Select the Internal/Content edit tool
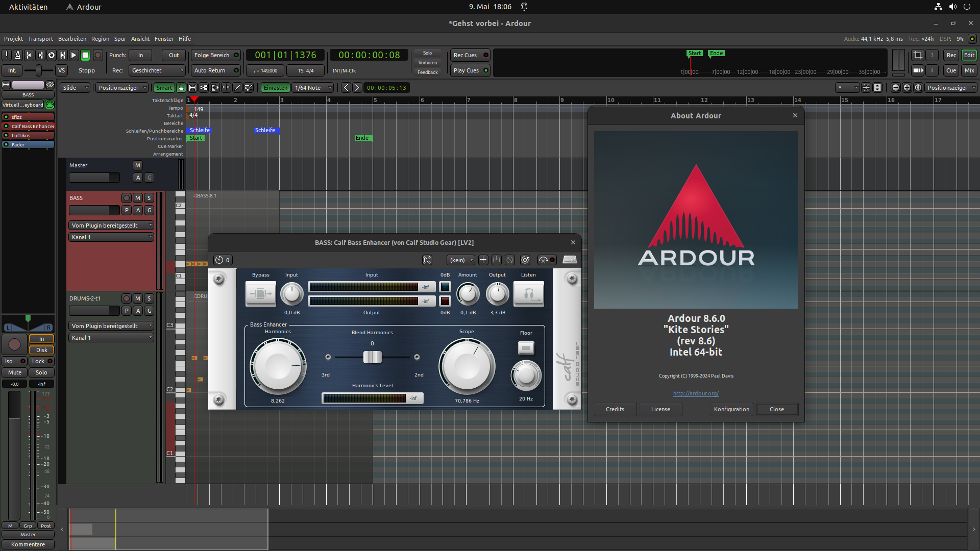The image size is (980, 551). pos(249,88)
